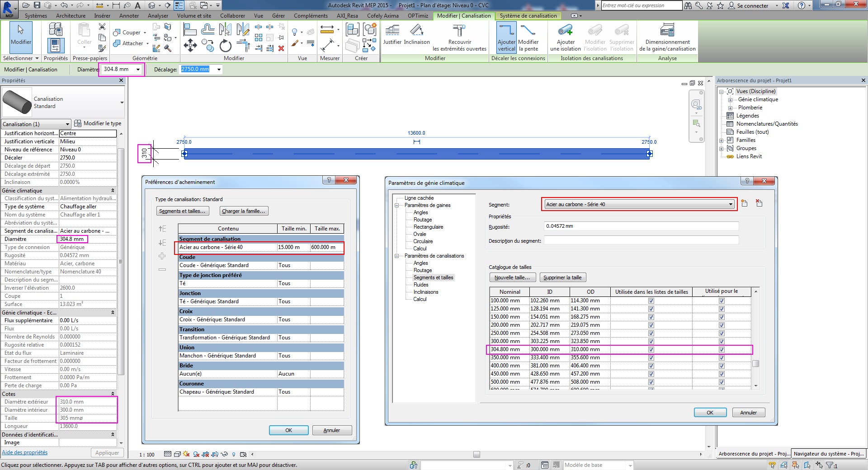This screenshot has height=470, width=868.
Task: Click the Properties panel vertical scrollbar
Action: click(x=121, y=261)
